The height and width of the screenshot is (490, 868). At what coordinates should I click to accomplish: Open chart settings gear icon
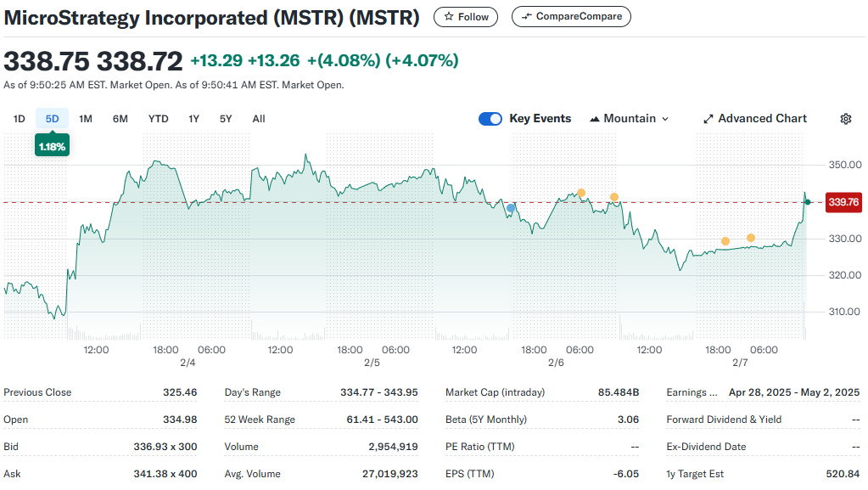[845, 119]
